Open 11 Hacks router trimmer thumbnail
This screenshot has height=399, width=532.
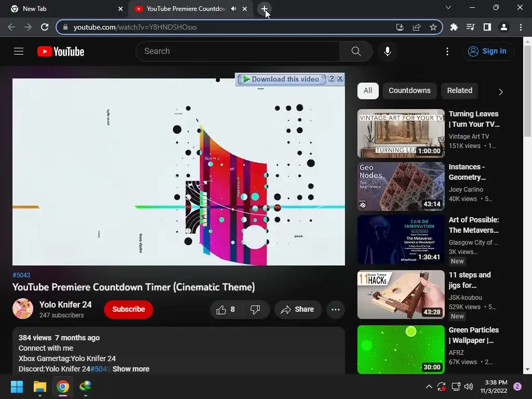click(401, 295)
